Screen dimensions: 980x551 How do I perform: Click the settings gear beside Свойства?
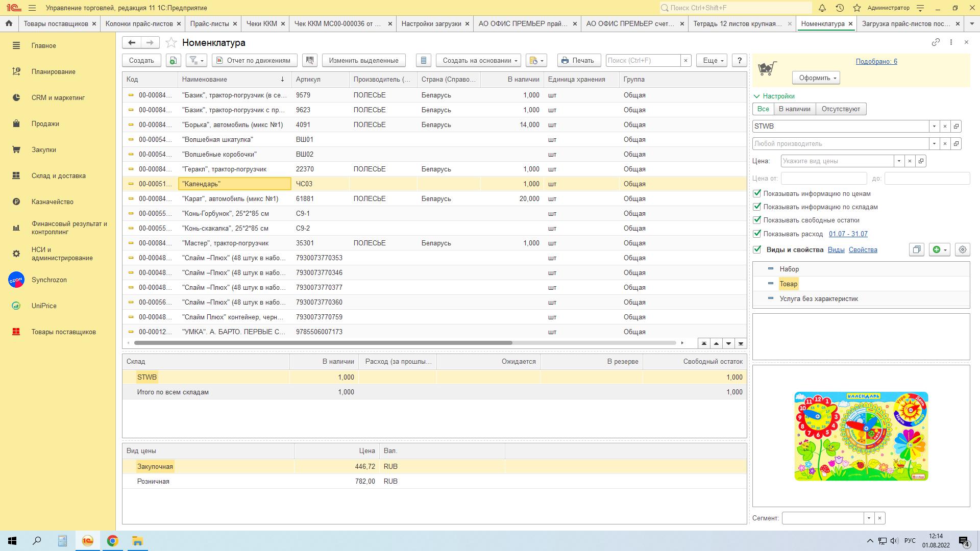tap(962, 249)
